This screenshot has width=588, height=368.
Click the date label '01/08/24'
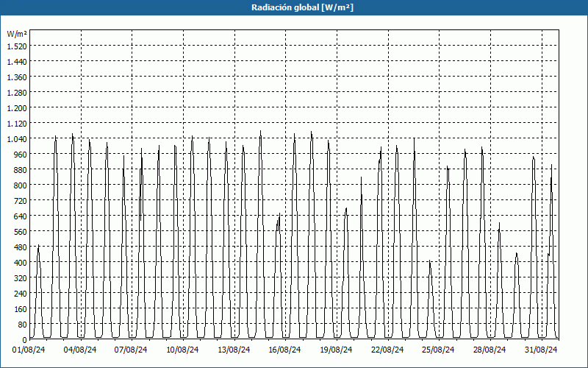[29, 350]
